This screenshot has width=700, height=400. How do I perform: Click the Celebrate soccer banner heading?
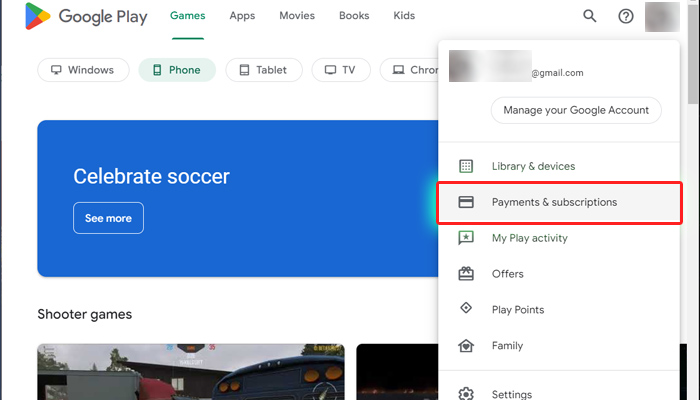tap(151, 176)
